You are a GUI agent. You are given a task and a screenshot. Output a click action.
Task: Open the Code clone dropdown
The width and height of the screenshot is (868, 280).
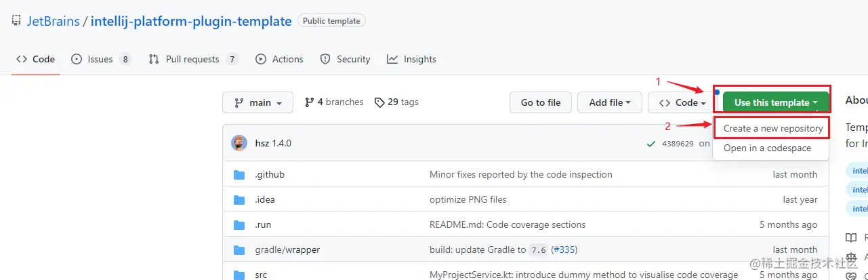tap(681, 102)
